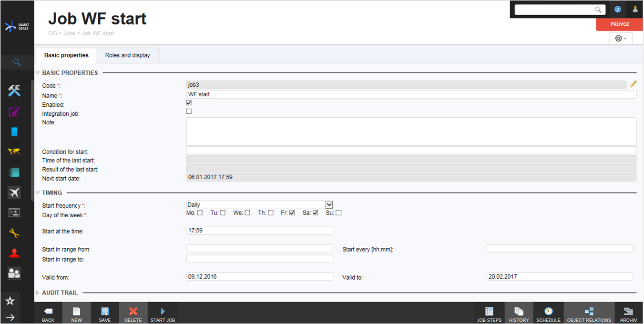Open the hammer and wrench tools icon
Image resolution: width=644 pixels, height=324 pixels.
tap(14, 91)
